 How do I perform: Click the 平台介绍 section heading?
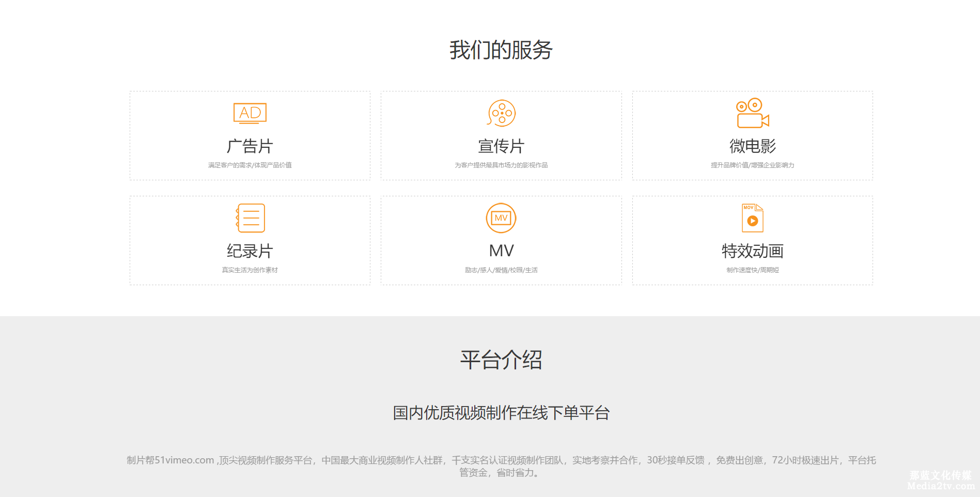pos(502,361)
